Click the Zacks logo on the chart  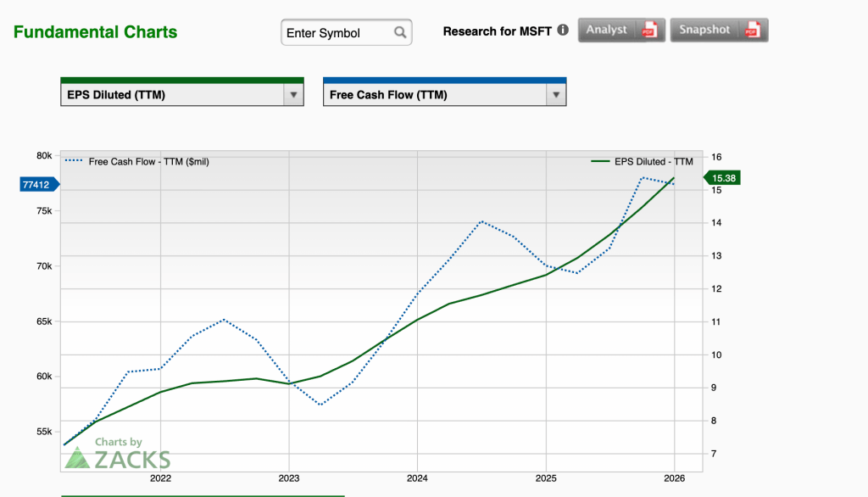[x=118, y=455]
